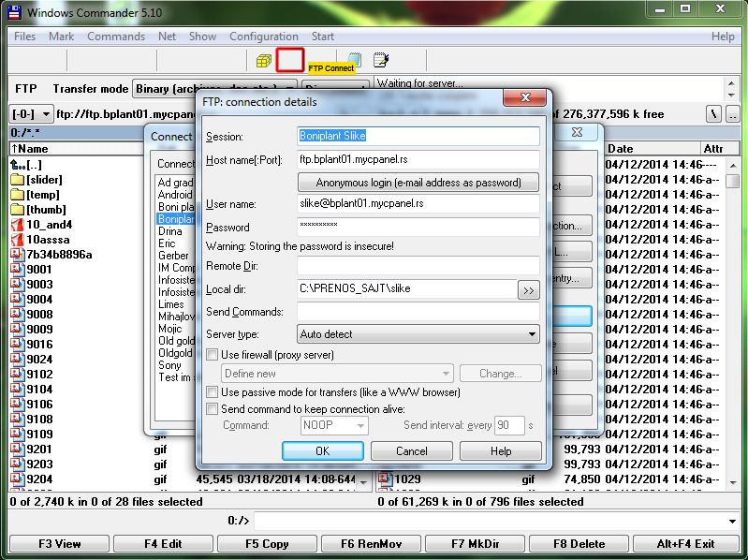Image resolution: width=748 pixels, height=560 pixels.
Task: Click the F8 Delete button
Action: click(x=579, y=544)
